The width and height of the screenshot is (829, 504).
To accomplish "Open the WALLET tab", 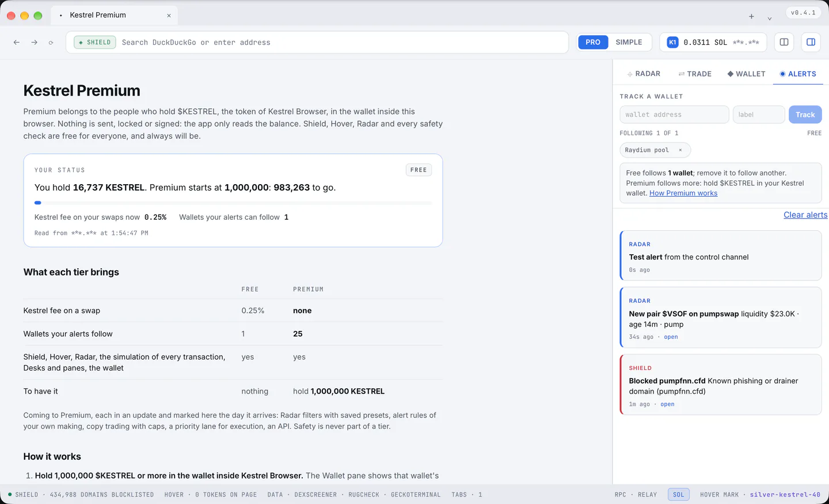I will pos(746,74).
